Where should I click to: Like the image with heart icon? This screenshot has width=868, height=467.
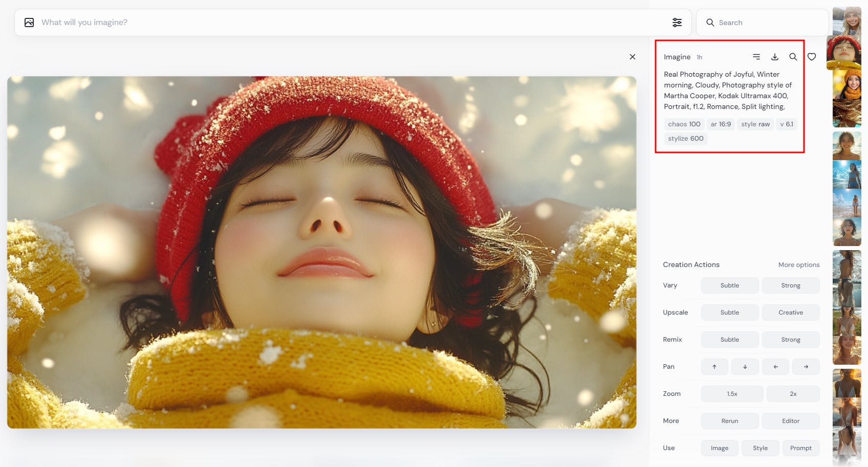coord(812,57)
